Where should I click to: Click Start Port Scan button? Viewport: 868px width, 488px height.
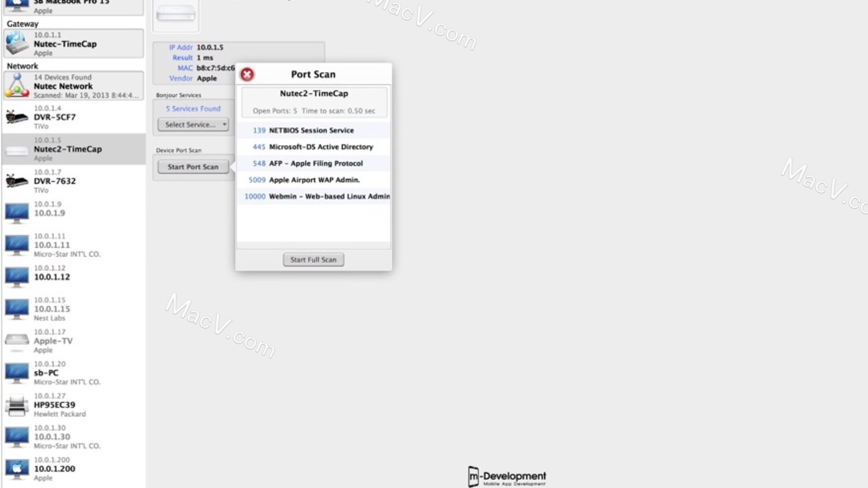point(193,166)
